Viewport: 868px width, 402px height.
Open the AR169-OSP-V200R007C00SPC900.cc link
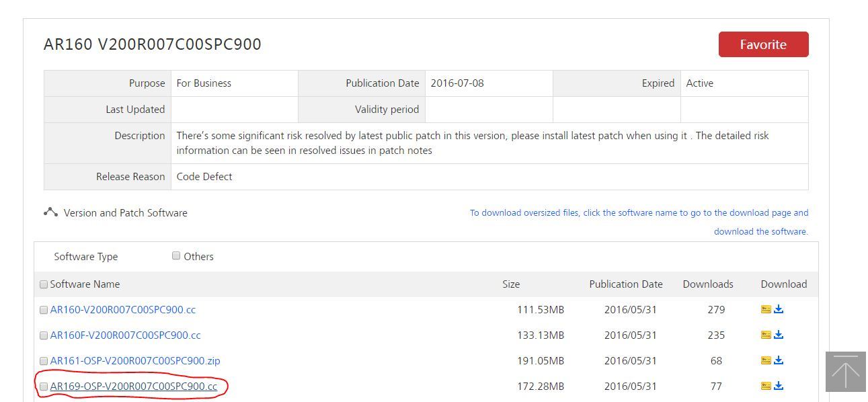pos(134,387)
